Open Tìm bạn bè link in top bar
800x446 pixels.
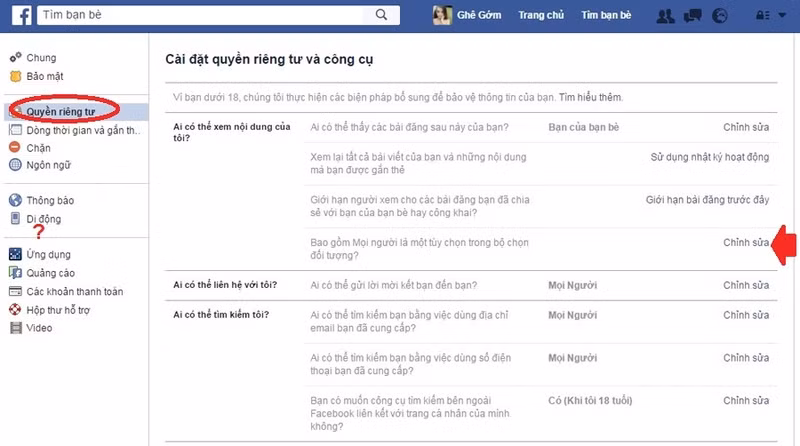pyautogui.click(x=606, y=15)
